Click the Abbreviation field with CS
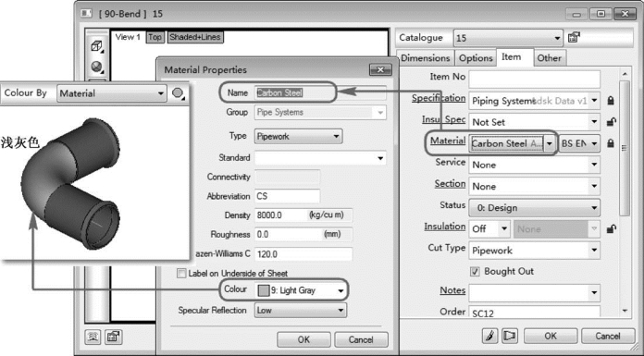The height and width of the screenshot is (356, 644). point(287,196)
